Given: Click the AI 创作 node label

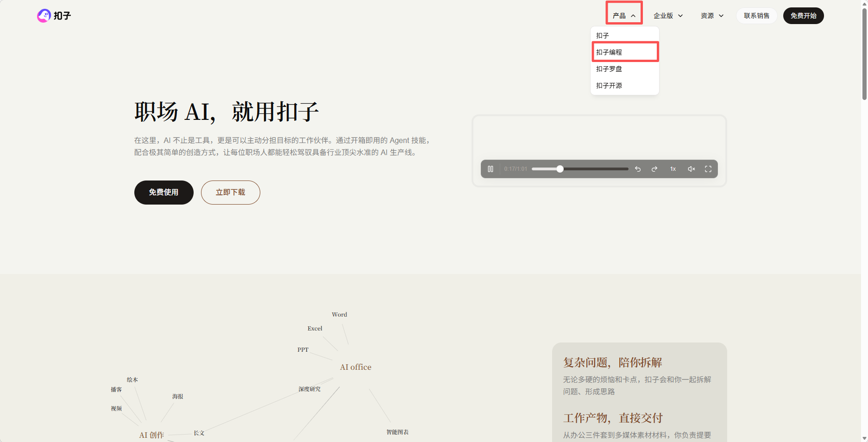Looking at the screenshot, I should point(152,435).
